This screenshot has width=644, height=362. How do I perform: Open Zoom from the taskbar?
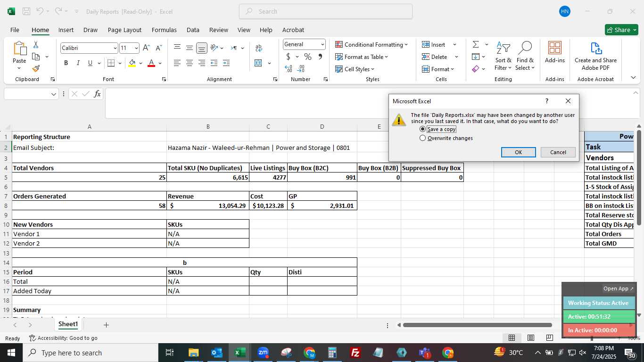click(263, 353)
